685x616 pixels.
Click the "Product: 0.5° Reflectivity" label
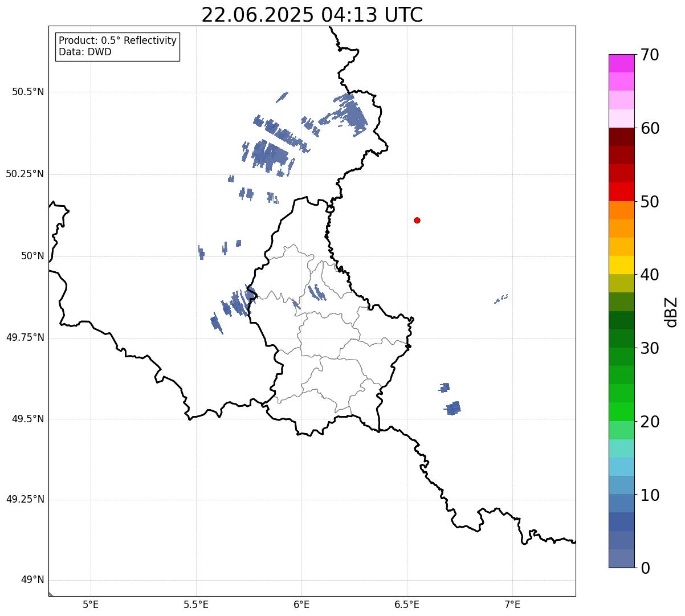(118, 40)
